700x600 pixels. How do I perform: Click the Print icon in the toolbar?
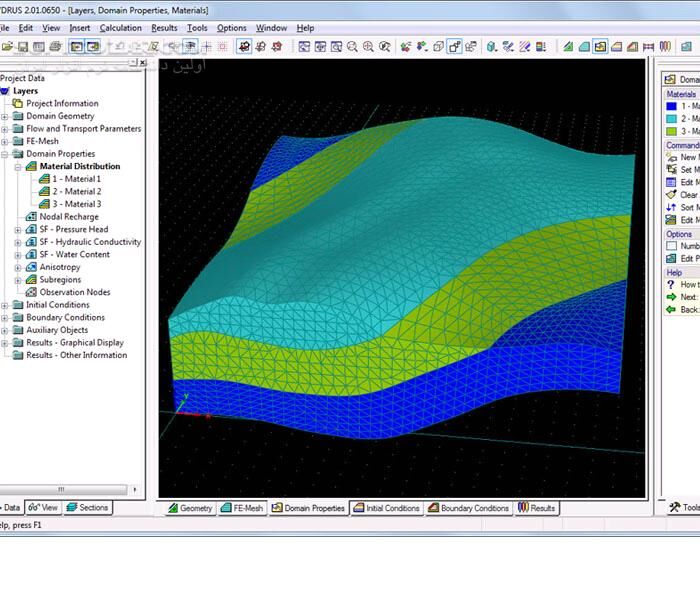56,46
